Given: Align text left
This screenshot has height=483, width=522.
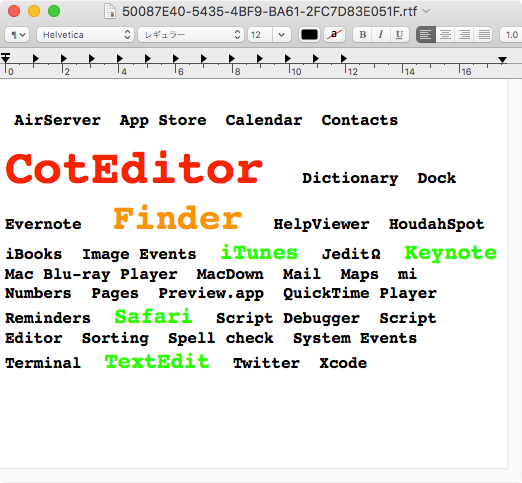Looking at the screenshot, I should click(426, 35).
